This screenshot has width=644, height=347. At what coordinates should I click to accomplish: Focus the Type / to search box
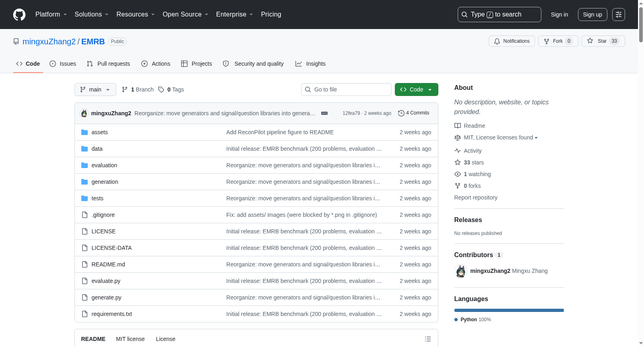point(500,15)
